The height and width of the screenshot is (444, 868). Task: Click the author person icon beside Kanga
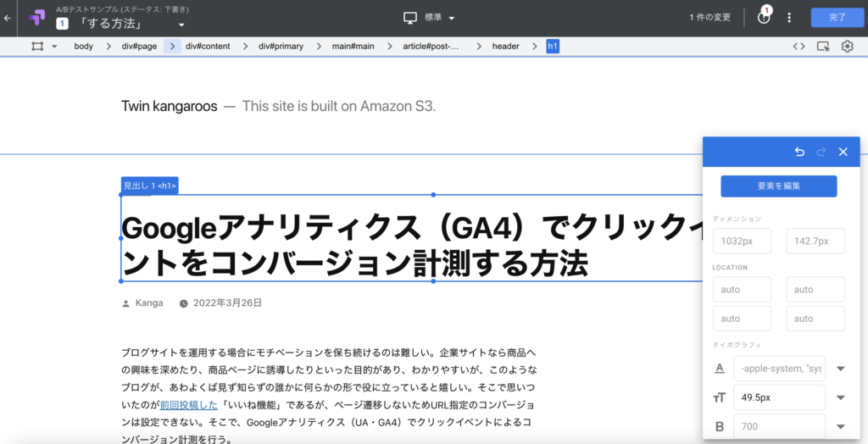125,303
